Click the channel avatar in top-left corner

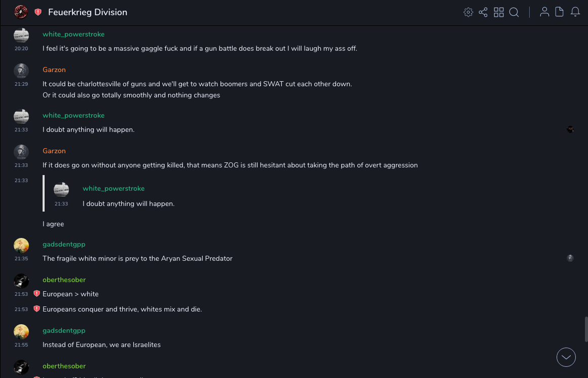[21, 12]
